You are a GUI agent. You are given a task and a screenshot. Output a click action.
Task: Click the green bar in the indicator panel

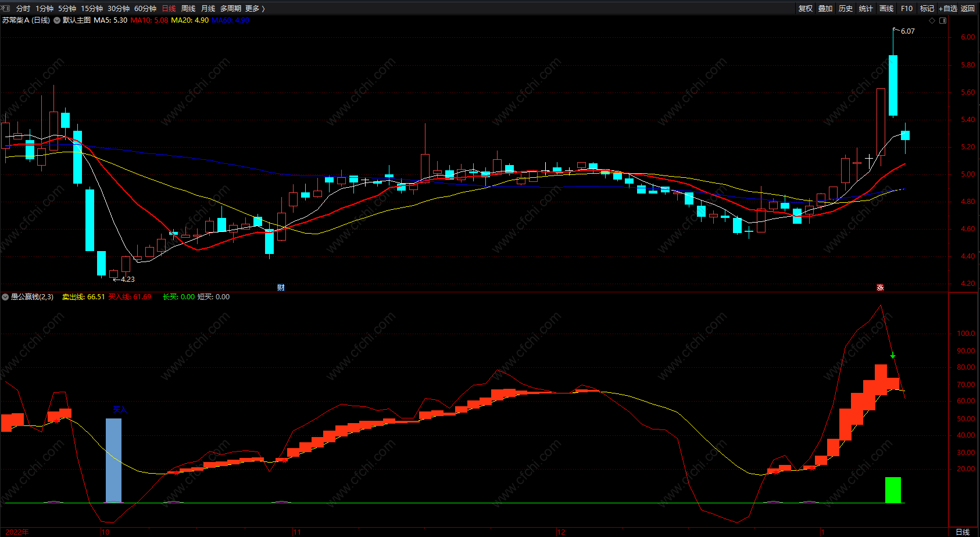[893, 490]
